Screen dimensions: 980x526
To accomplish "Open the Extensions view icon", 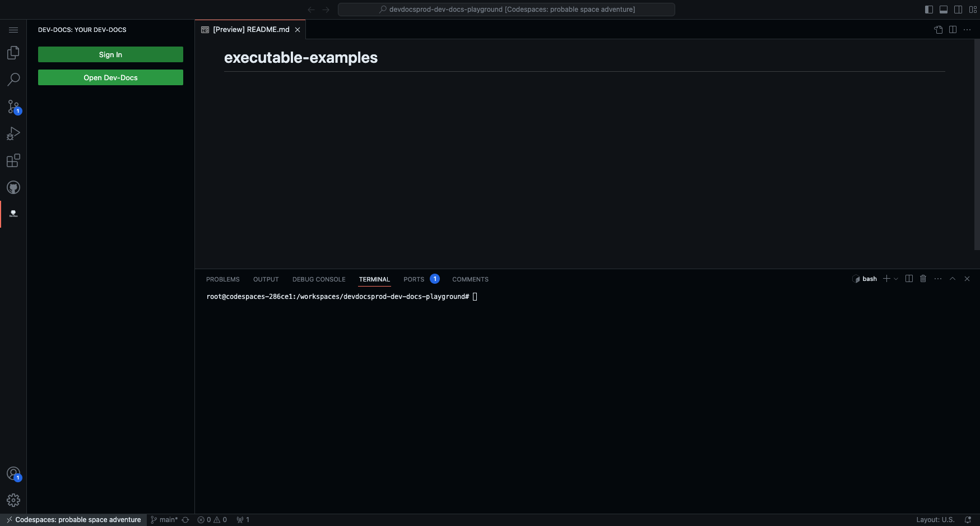I will coord(13,161).
